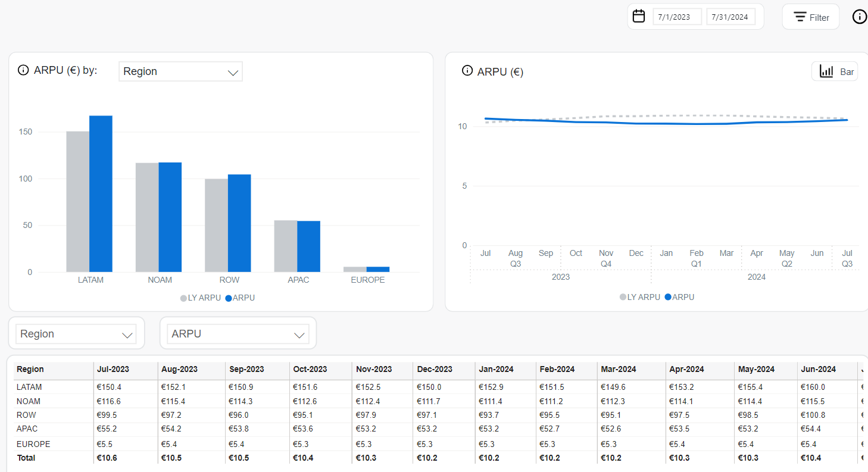Image resolution: width=868 pixels, height=472 pixels.
Task: Click APAC Jul-2023 value €55.2
Action: tap(107, 429)
